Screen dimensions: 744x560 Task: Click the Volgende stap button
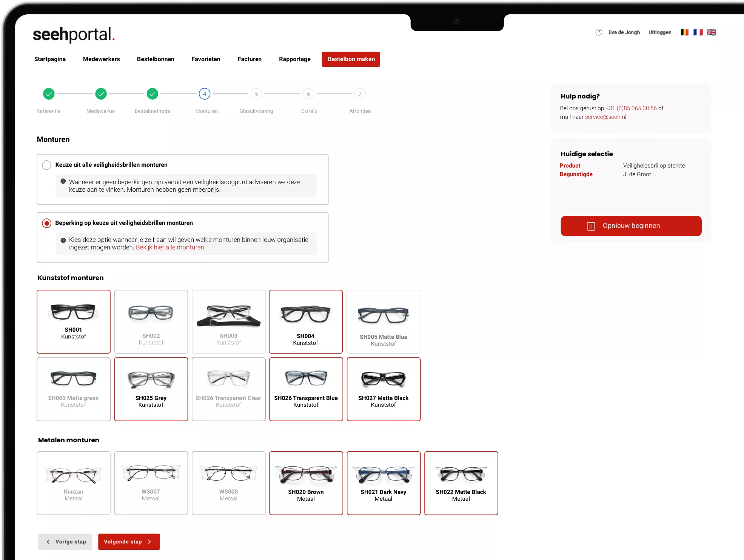129,542
